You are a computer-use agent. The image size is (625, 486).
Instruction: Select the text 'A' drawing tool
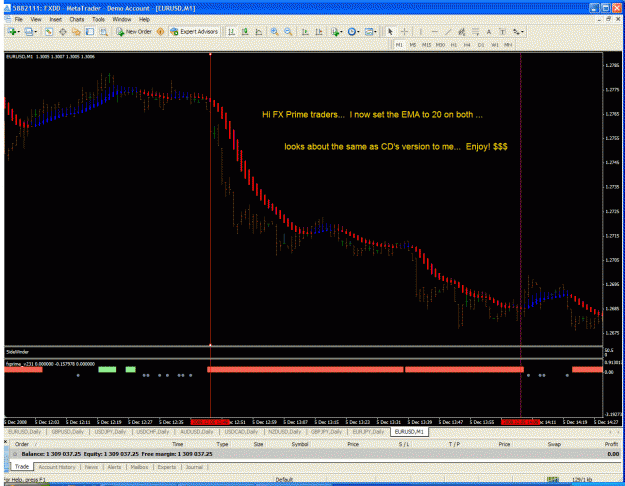[489, 31]
